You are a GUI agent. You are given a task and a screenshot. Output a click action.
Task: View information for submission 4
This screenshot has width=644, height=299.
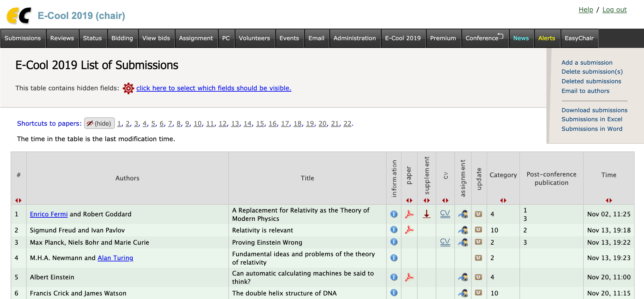coord(393,258)
